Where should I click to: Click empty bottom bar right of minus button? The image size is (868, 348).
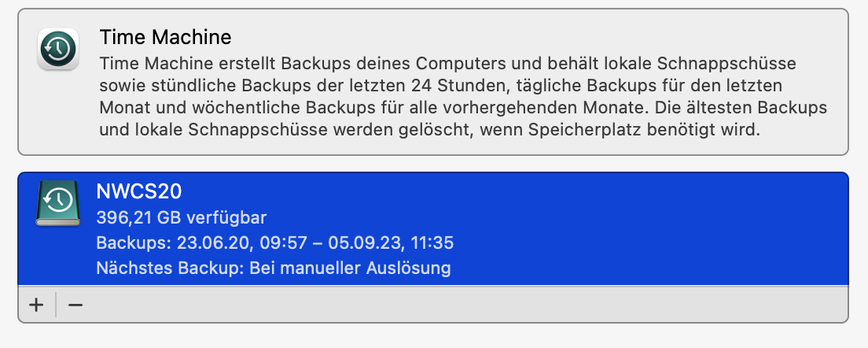pos(472,305)
